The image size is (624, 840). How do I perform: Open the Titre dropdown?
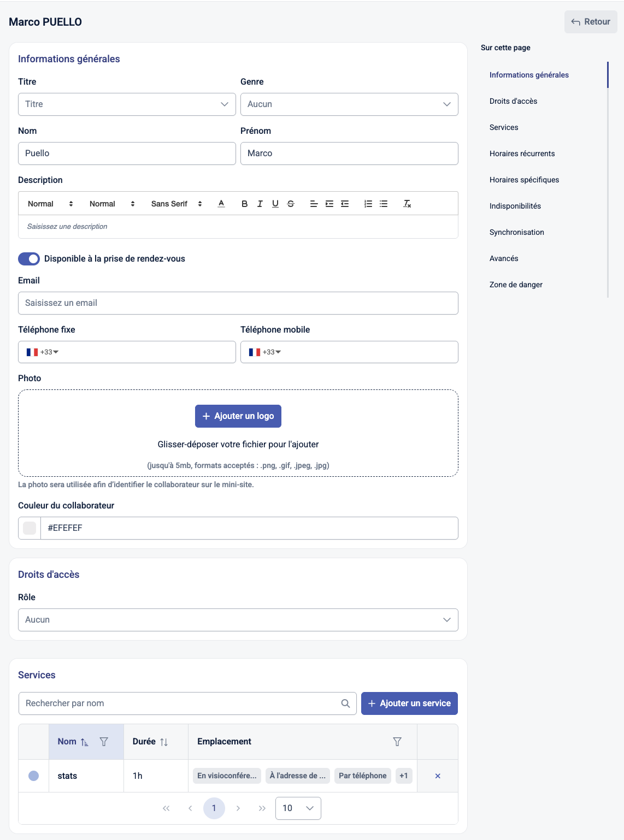(127, 104)
